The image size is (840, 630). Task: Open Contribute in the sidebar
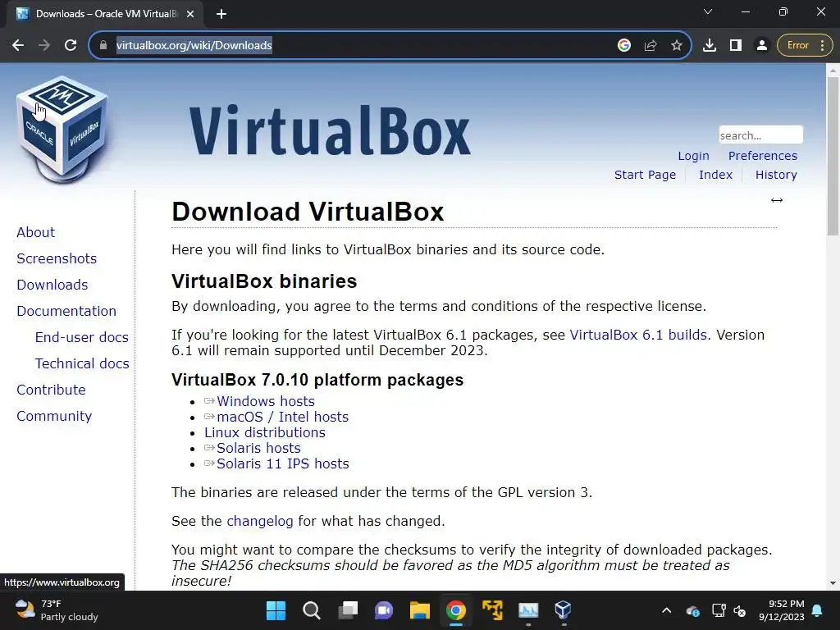[51, 390]
